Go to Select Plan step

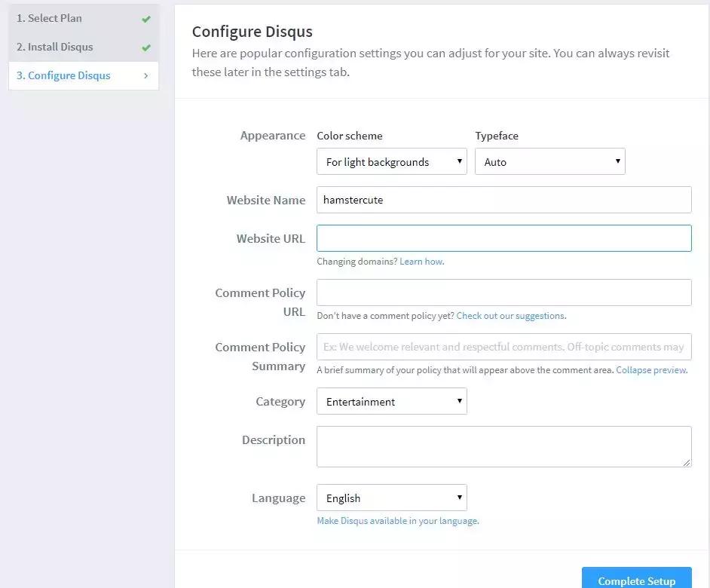click(49, 18)
